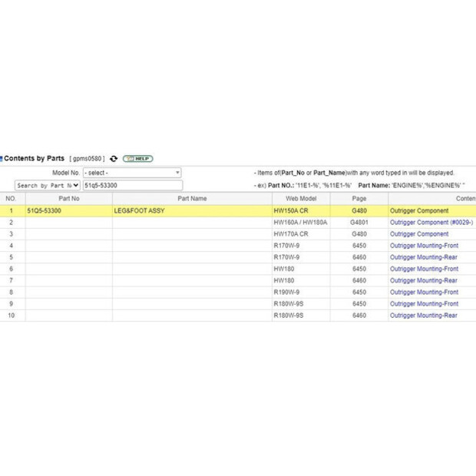Open Outrigger Mounting-Rear link for R180W-9S
The image size is (476, 476).
pyautogui.click(x=423, y=316)
